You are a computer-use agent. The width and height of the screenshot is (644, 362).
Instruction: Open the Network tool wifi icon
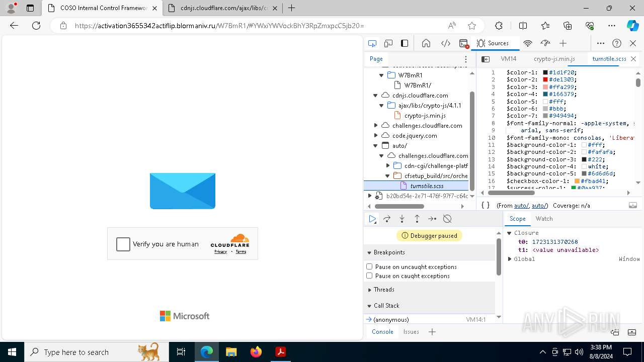point(528,43)
